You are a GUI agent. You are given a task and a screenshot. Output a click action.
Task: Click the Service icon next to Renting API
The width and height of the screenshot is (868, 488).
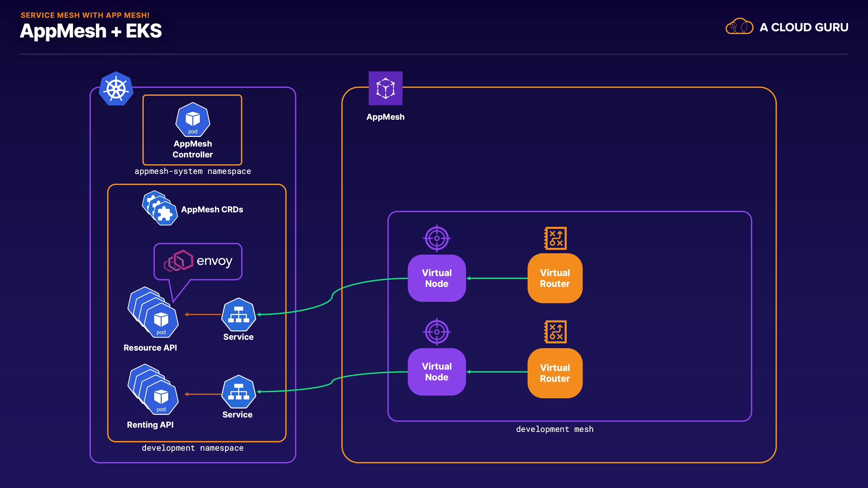(x=239, y=392)
